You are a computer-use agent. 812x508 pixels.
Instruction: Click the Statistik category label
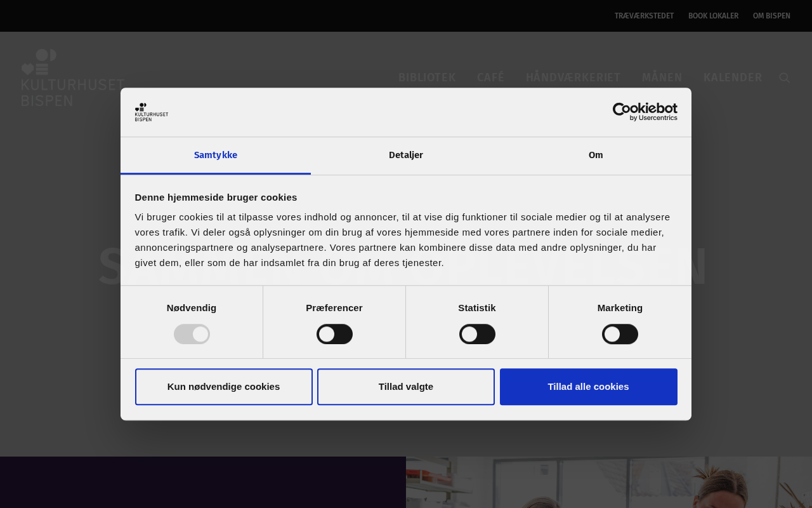[477, 308]
